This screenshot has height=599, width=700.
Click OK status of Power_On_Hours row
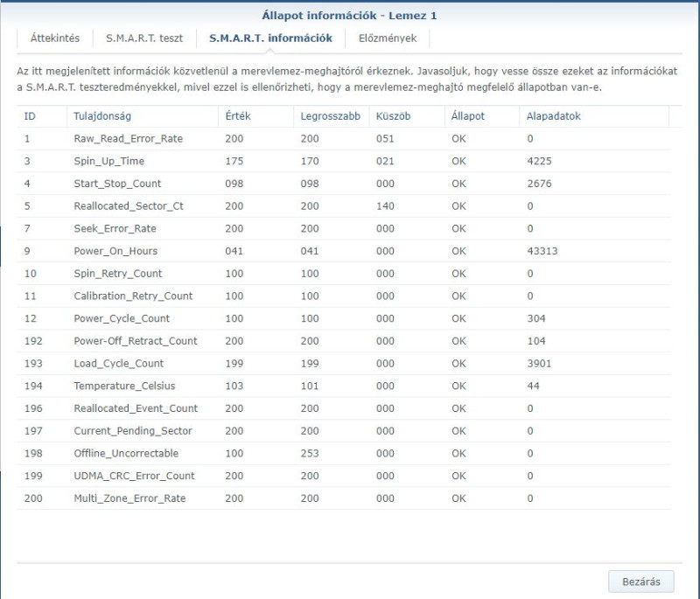click(458, 251)
